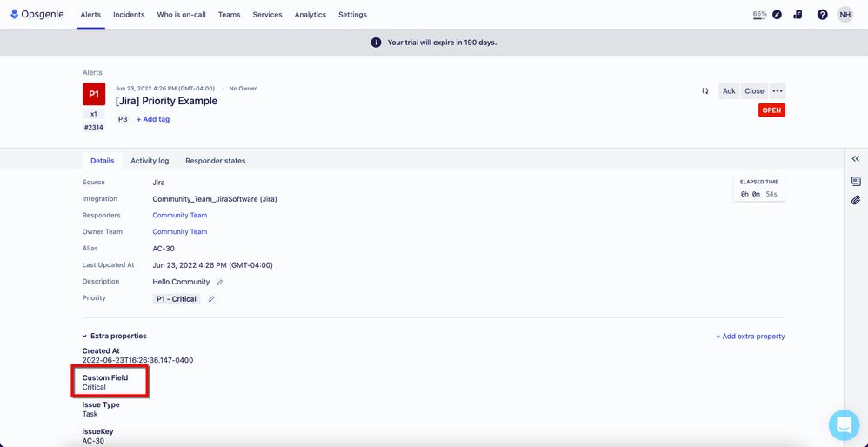Open the notes panel icon
868x447 pixels.
(855, 181)
